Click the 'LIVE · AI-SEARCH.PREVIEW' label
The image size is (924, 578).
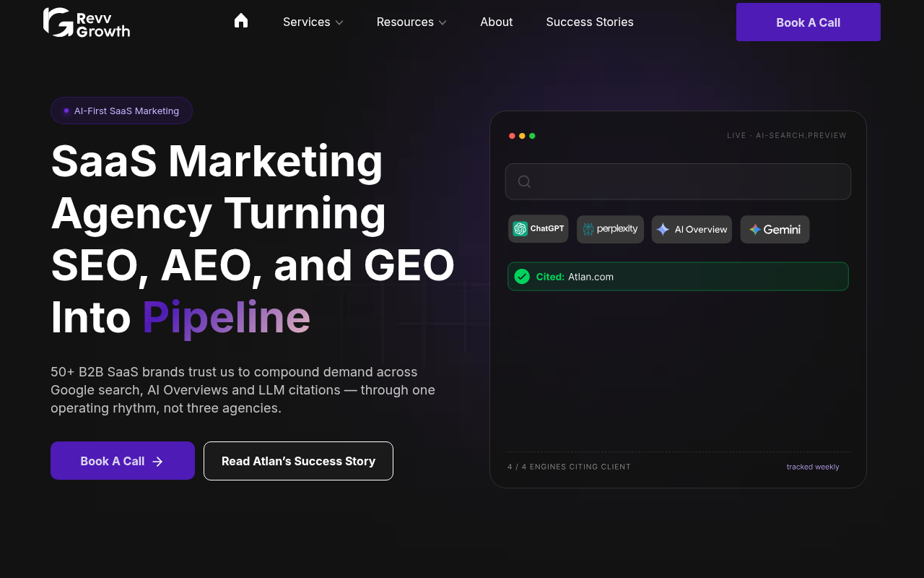tap(787, 135)
